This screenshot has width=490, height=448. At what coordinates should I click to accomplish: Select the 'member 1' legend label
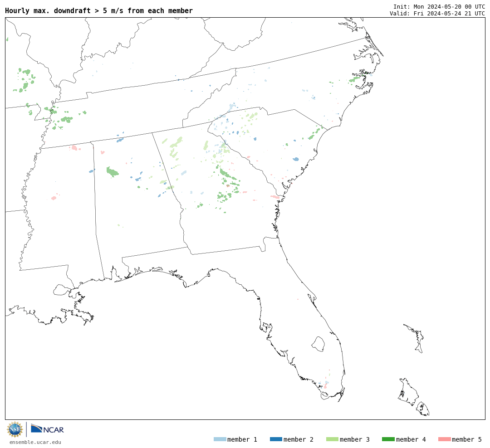coord(242,439)
